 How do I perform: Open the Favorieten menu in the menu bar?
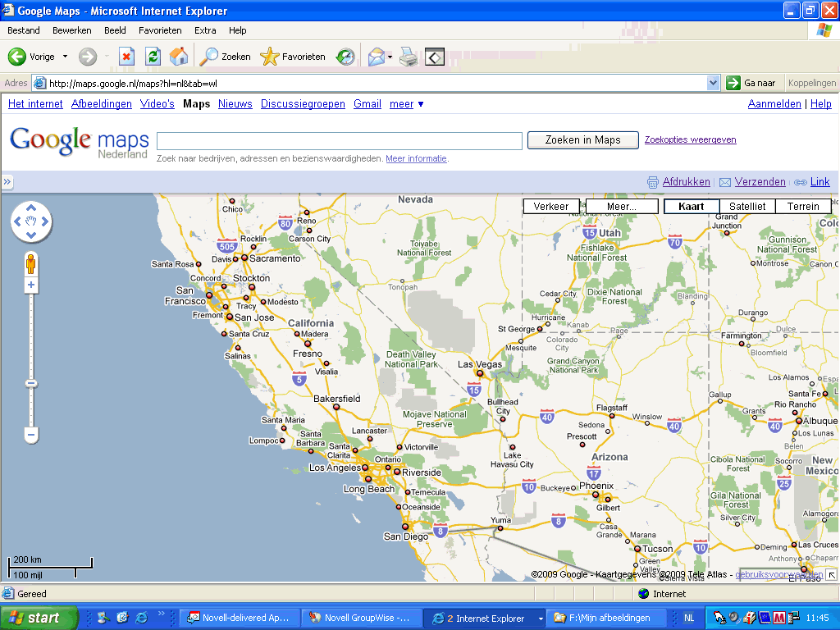click(x=160, y=30)
